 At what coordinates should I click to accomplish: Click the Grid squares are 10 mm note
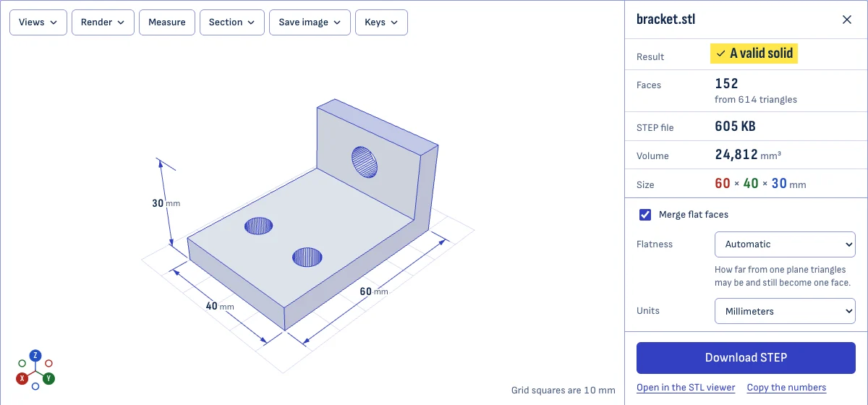pos(563,390)
